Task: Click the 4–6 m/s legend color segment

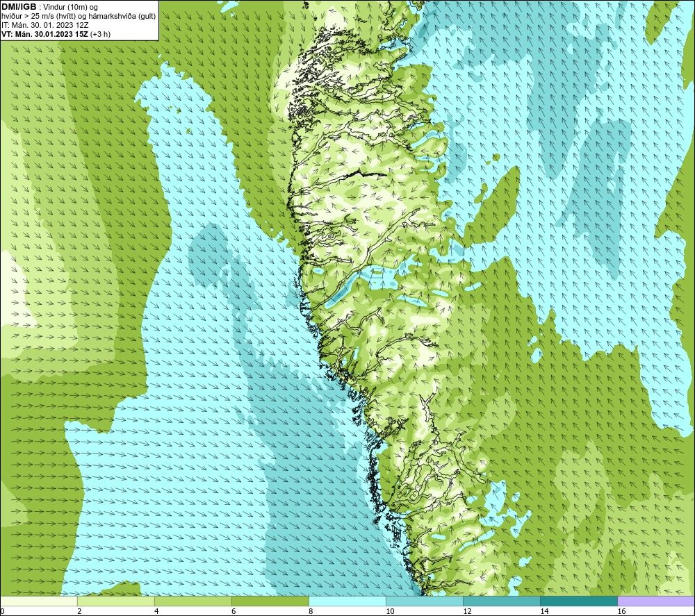Action: [193, 601]
